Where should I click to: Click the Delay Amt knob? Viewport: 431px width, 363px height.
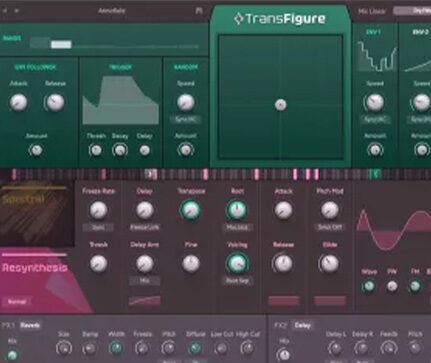click(145, 264)
